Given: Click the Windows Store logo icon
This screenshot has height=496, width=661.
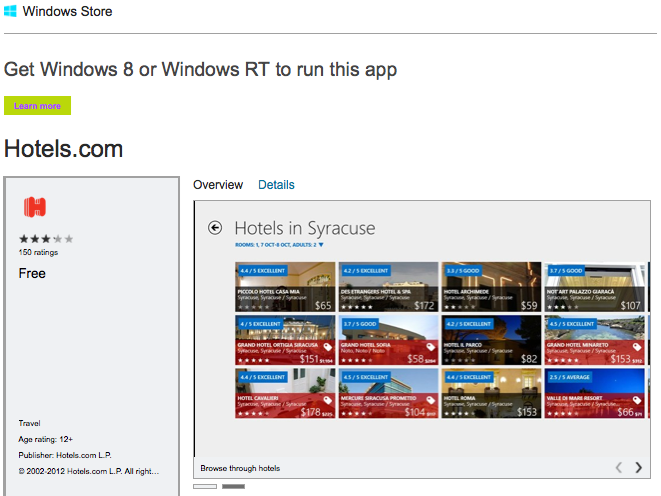Looking at the screenshot, I should [x=10, y=11].
